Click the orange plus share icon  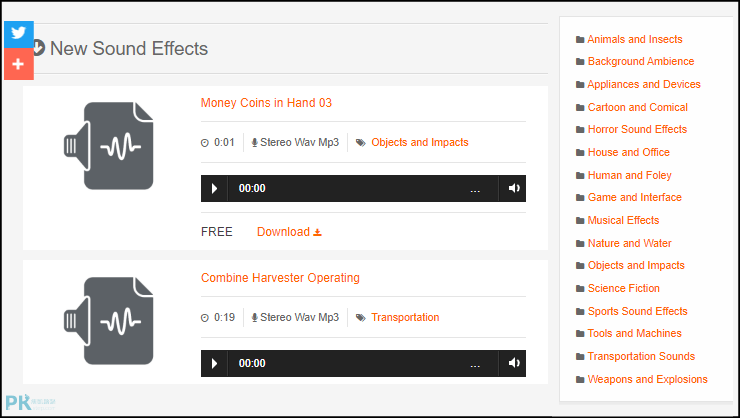coord(19,64)
